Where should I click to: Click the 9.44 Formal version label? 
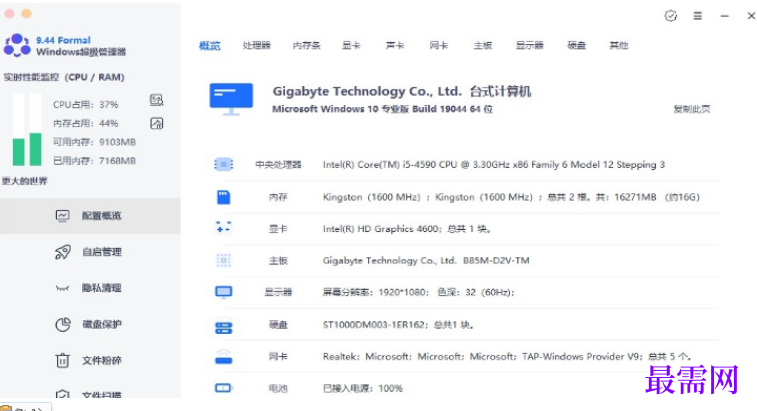pyautogui.click(x=63, y=40)
